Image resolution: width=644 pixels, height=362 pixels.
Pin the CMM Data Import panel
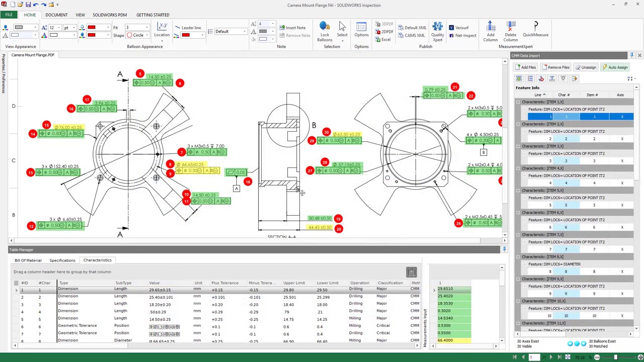coord(632,55)
